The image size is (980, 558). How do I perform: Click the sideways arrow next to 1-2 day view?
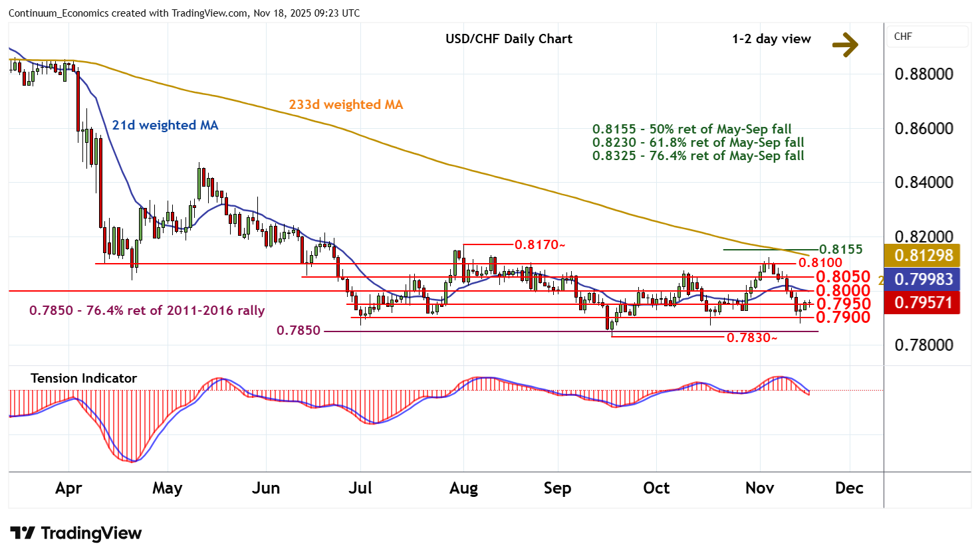point(845,45)
